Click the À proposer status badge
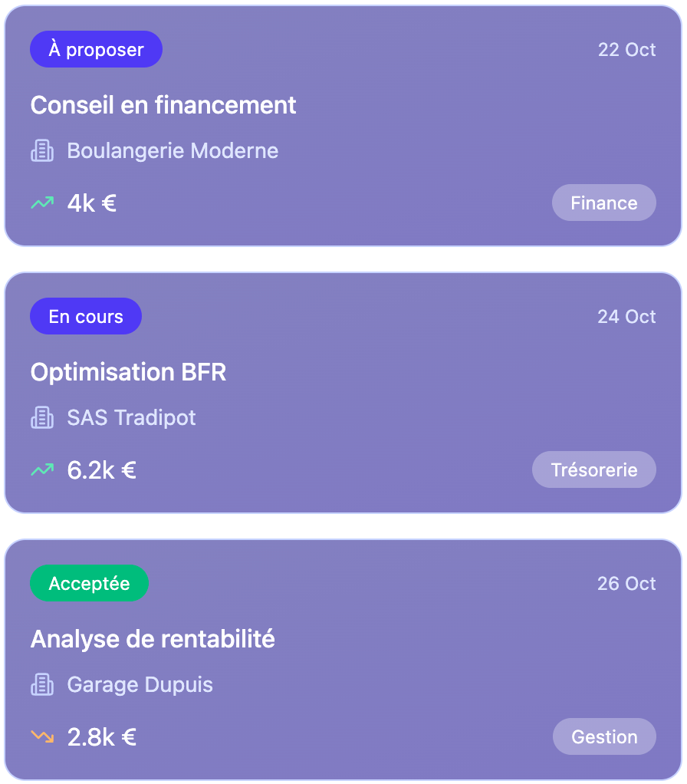Screen dimensions: 687x784 point(96,50)
